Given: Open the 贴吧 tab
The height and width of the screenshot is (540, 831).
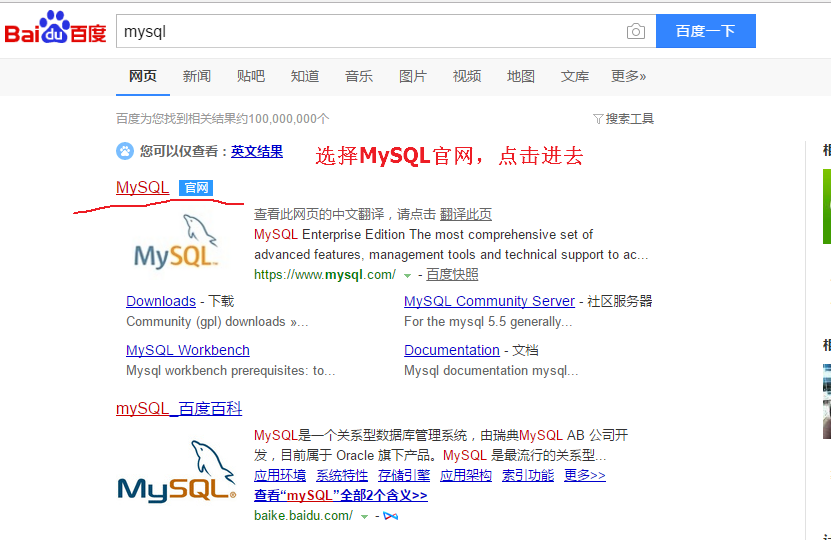Looking at the screenshot, I should 251,76.
